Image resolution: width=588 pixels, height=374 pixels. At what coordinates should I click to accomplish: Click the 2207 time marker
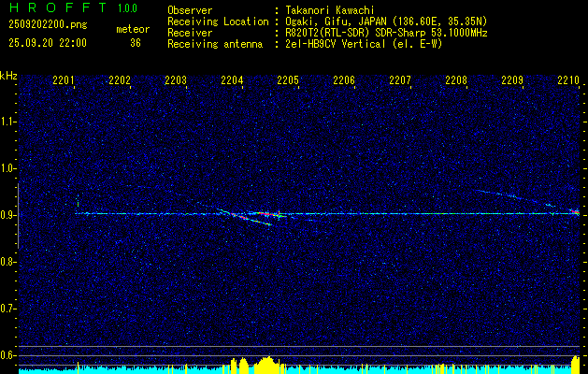(400, 79)
